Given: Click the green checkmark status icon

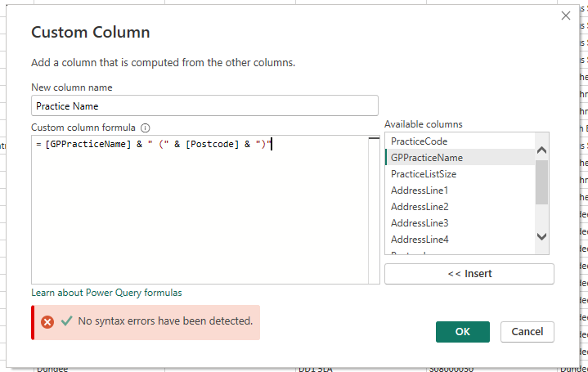Looking at the screenshot, I should pos(67,320).
